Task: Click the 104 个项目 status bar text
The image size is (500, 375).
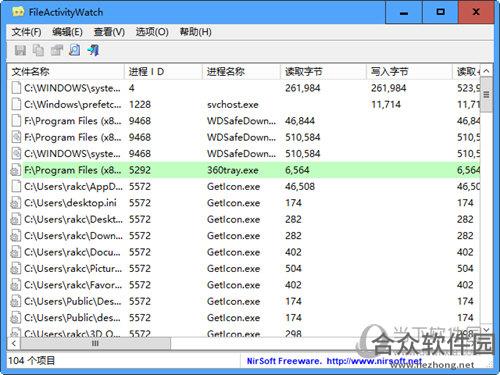Action: pyautogui.click(x=31, y=361)
